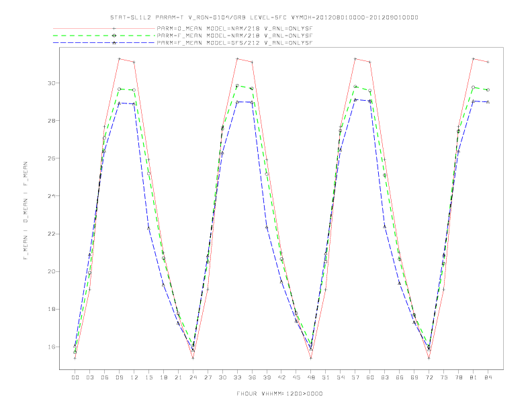Click red line peak marker at hour 09

pyautogui.click(x=119, y=59)
